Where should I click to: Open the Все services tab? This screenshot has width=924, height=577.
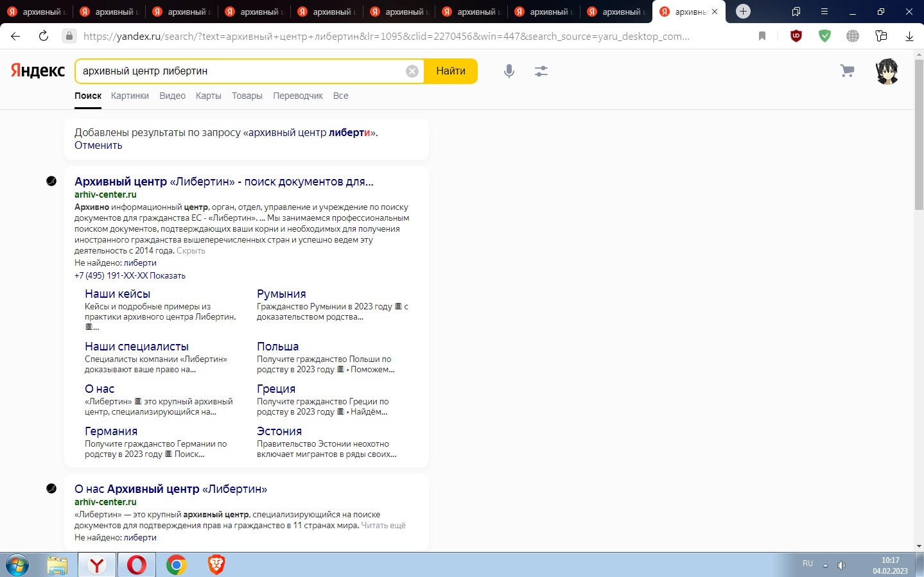pyautogui.click(x=341, y=96)
